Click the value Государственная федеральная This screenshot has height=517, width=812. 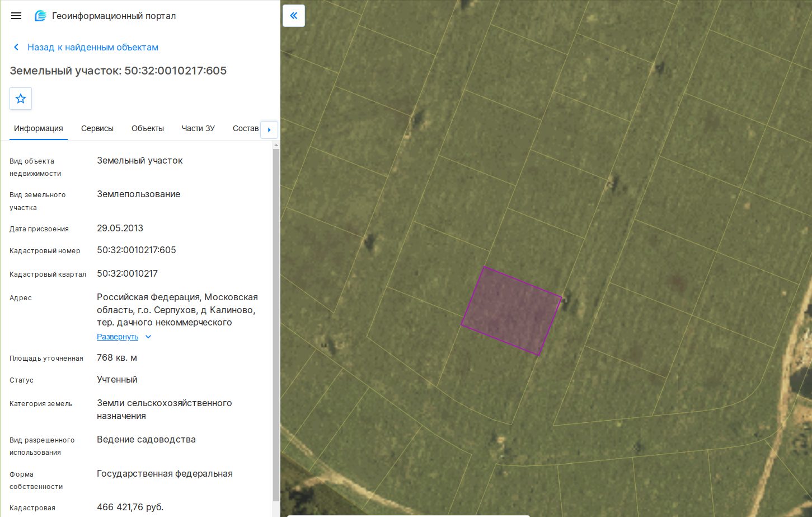tap(165, 473)
